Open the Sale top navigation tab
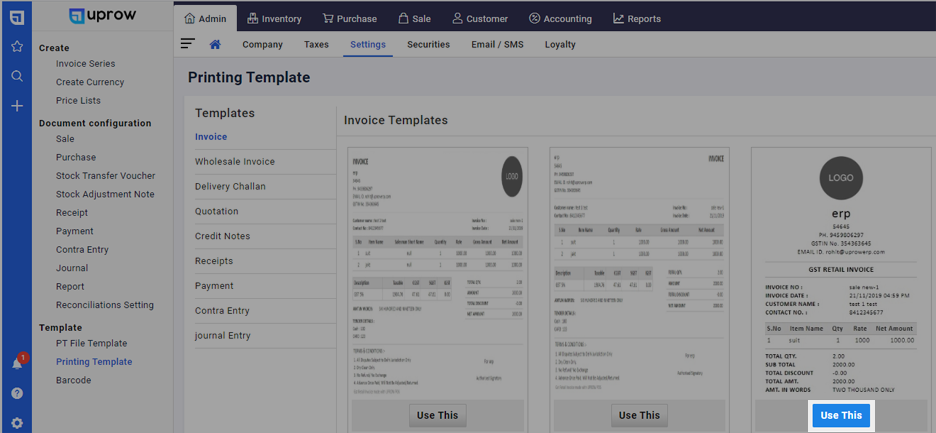This screenshot has width=936, height=433. click(x=414, y=19)
